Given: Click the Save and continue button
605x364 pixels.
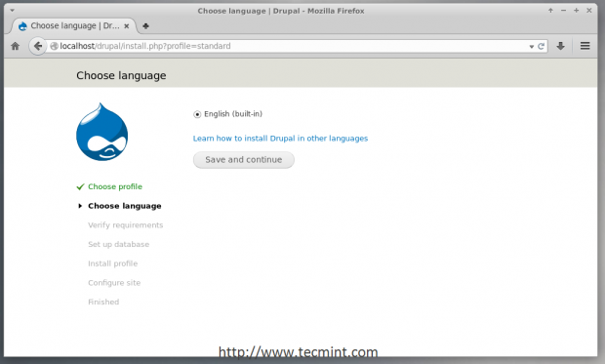Looking at the screenshot, I should (x=244, y=160).
